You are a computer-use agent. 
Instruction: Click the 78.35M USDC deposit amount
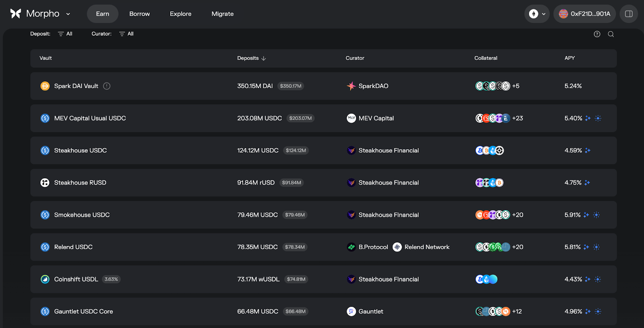pos(258,247)
